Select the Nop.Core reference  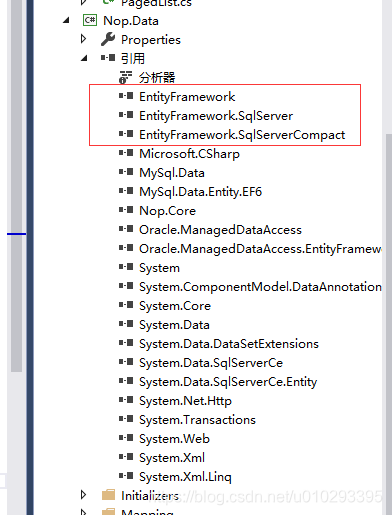point(167,211)
